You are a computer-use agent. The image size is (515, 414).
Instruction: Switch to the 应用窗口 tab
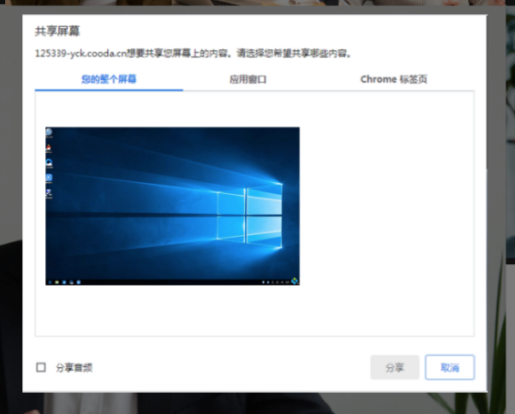click(248, 79)
